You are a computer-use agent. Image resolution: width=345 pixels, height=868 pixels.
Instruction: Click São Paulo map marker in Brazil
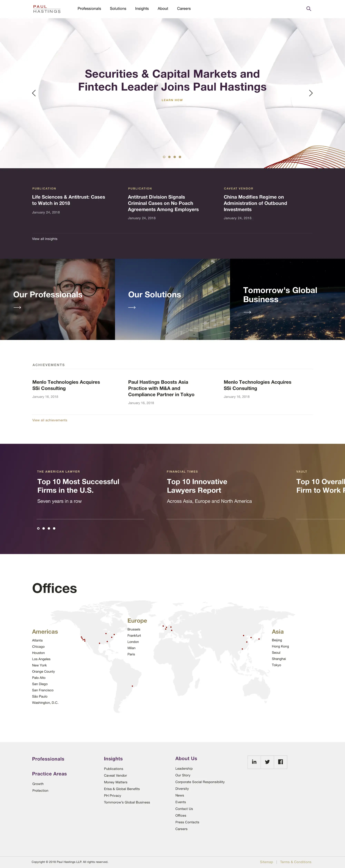coord(132,686)
